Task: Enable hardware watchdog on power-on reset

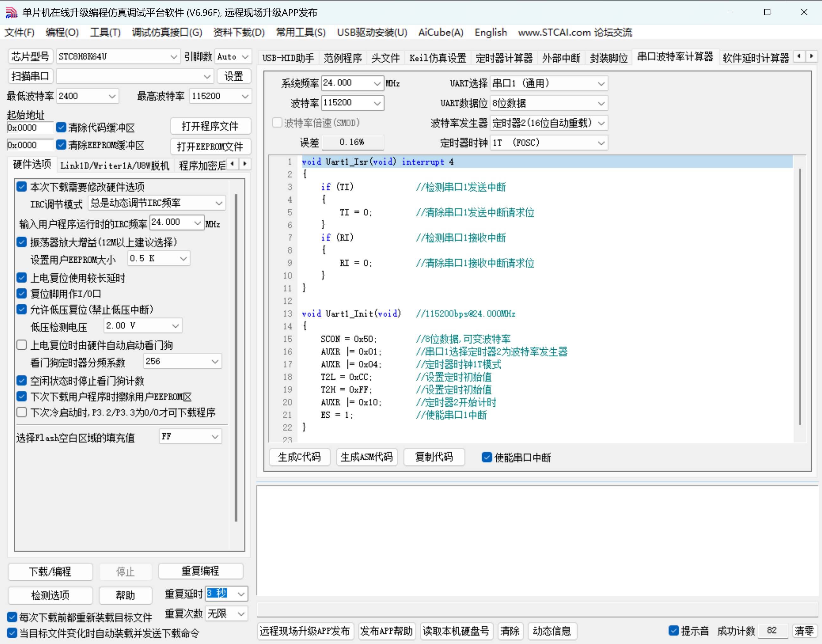Action: [22, 344]
